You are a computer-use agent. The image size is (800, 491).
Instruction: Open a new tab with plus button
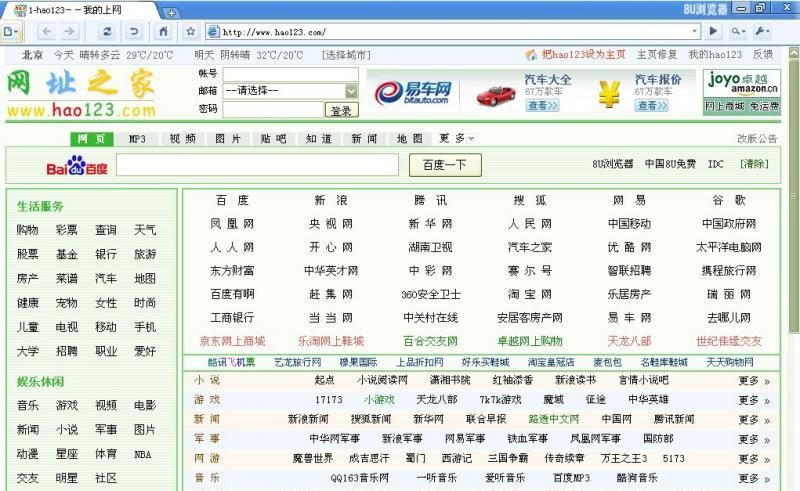point(171,13)
